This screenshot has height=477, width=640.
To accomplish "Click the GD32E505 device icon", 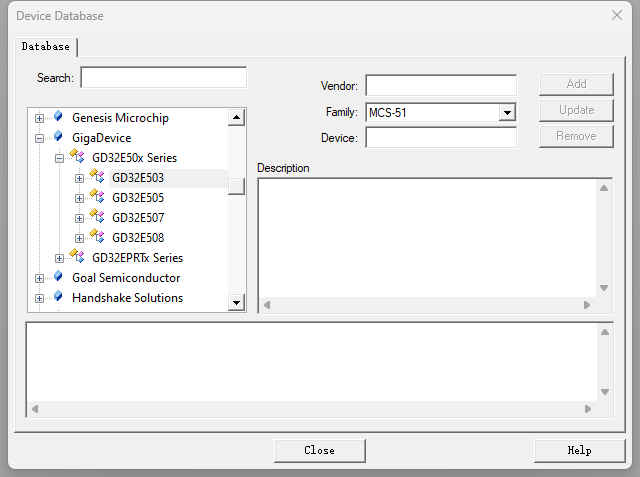I will pos(97,195).
